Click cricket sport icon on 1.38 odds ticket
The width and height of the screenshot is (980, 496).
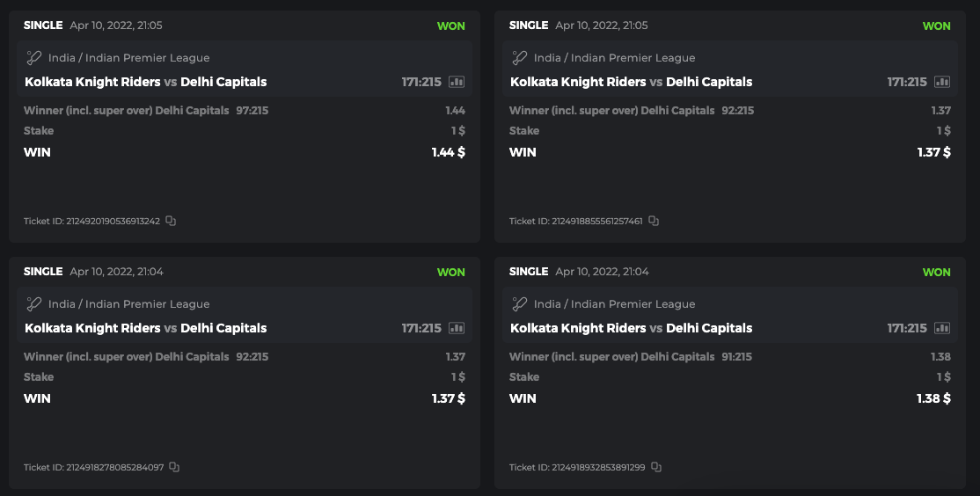(520, 304)
